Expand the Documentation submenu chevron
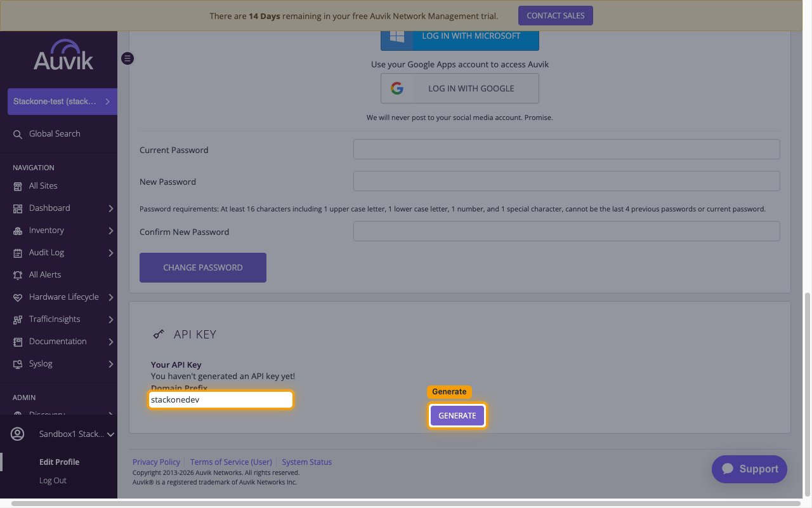Screen dimensions: 812x508 110,342
